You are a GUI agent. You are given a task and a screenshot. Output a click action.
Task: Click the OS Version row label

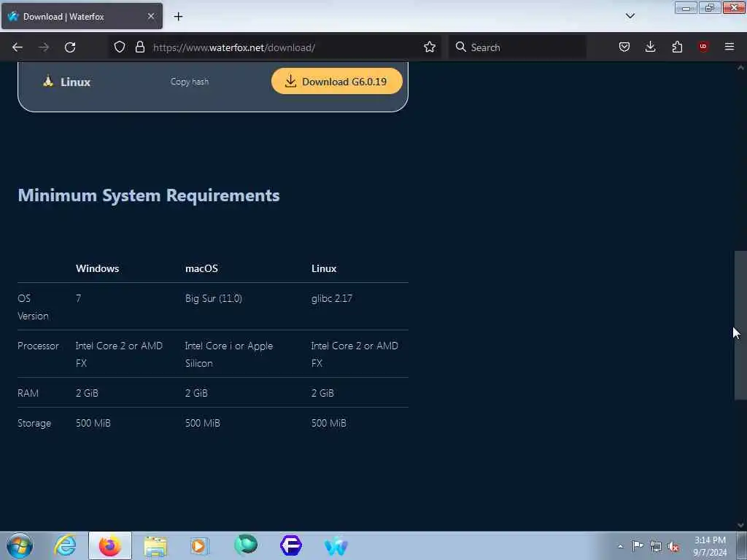pyautogui.click(x=33, y=307)
